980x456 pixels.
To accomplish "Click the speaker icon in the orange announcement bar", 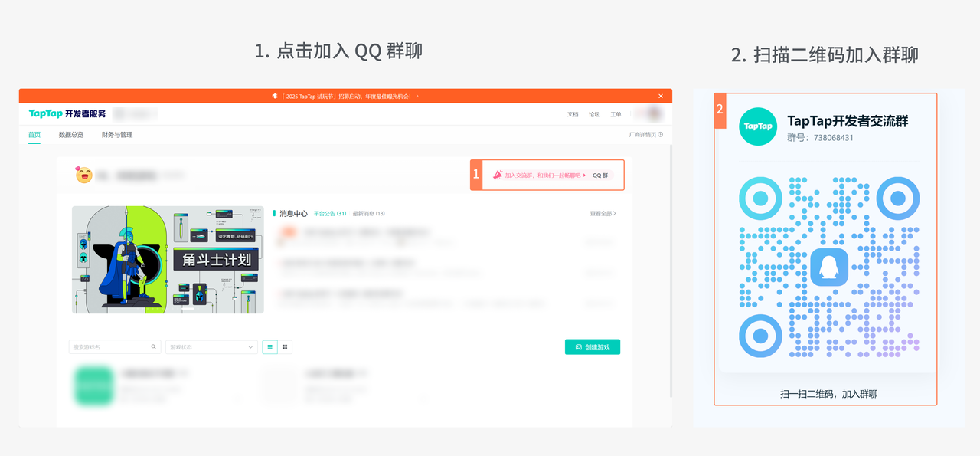I will tap(275, 96).
